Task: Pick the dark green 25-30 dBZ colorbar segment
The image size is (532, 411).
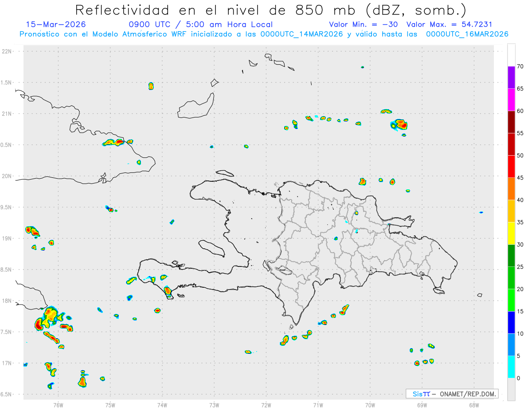Action: click(x=511, y=255)
